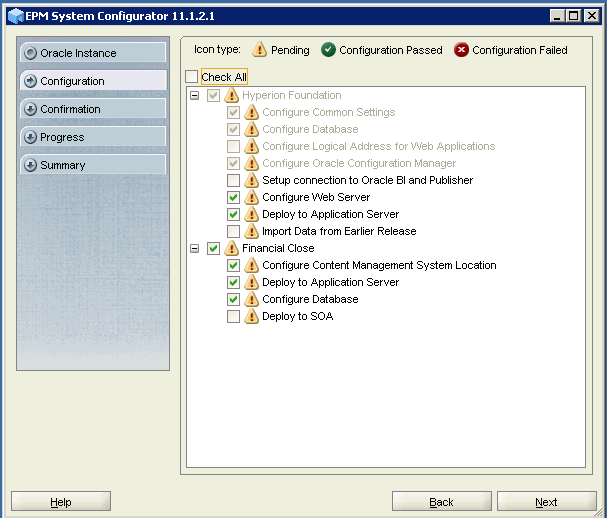
Task: Click the Next button
Action: 547,502
